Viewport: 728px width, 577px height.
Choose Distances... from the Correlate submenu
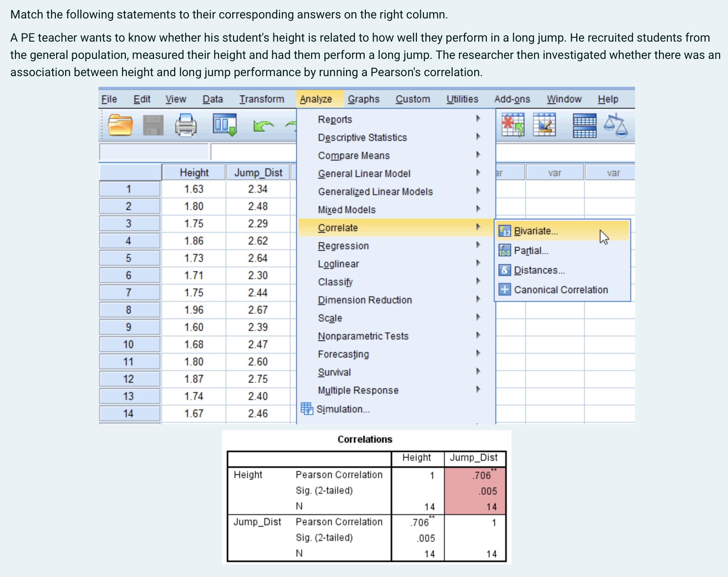(x=562, y=270)
